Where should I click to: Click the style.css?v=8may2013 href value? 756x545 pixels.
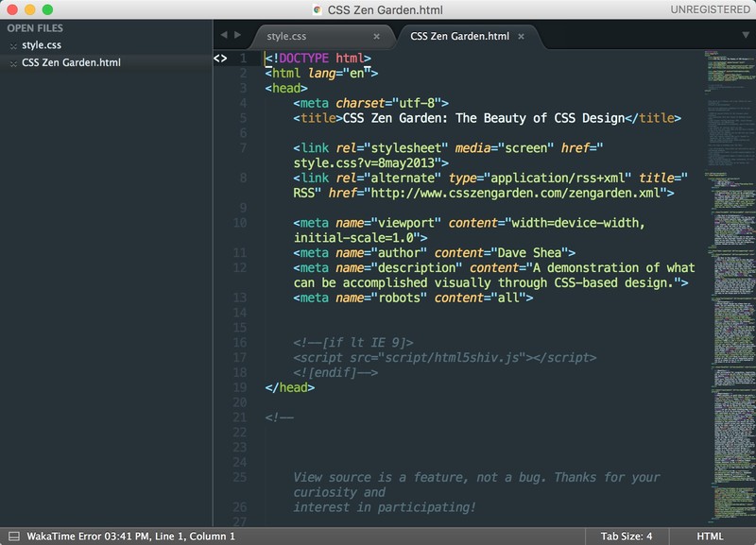tap(367, 162)
